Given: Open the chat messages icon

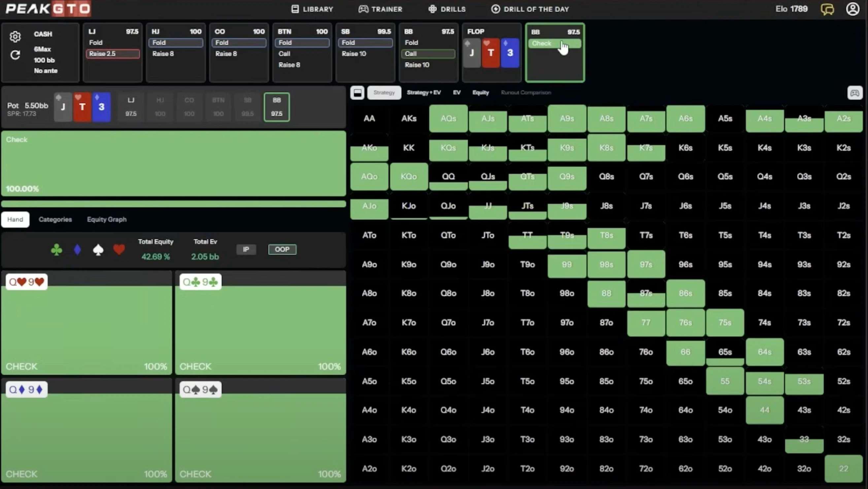Looking at the screenshot, I should click(827, 9).
